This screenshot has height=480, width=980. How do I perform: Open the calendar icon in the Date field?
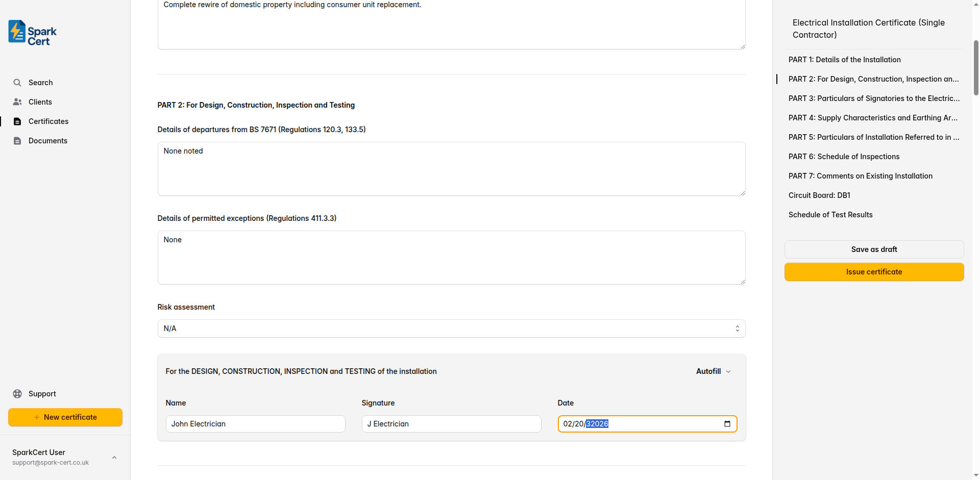[727, 423]
